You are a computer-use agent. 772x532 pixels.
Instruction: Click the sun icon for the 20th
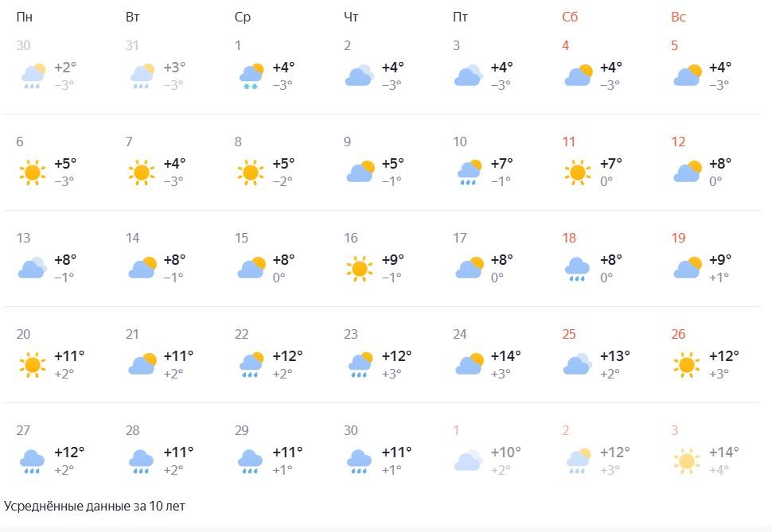tap(33, 364)
